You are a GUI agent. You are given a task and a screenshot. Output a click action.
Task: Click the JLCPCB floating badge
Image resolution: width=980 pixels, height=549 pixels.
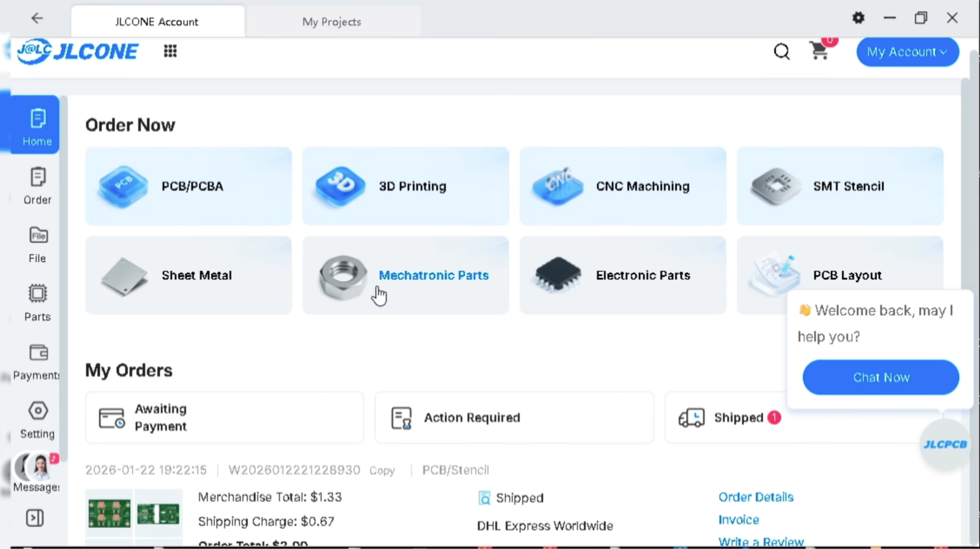point(945,445)
